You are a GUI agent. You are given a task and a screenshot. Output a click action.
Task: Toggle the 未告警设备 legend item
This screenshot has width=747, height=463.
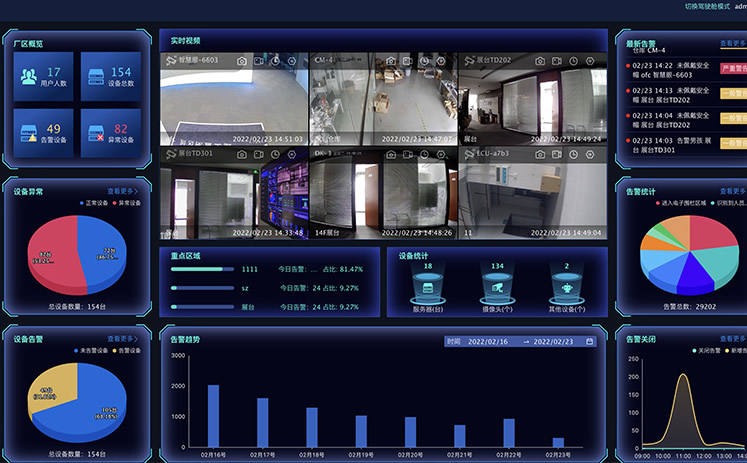[x=91, y=351]
